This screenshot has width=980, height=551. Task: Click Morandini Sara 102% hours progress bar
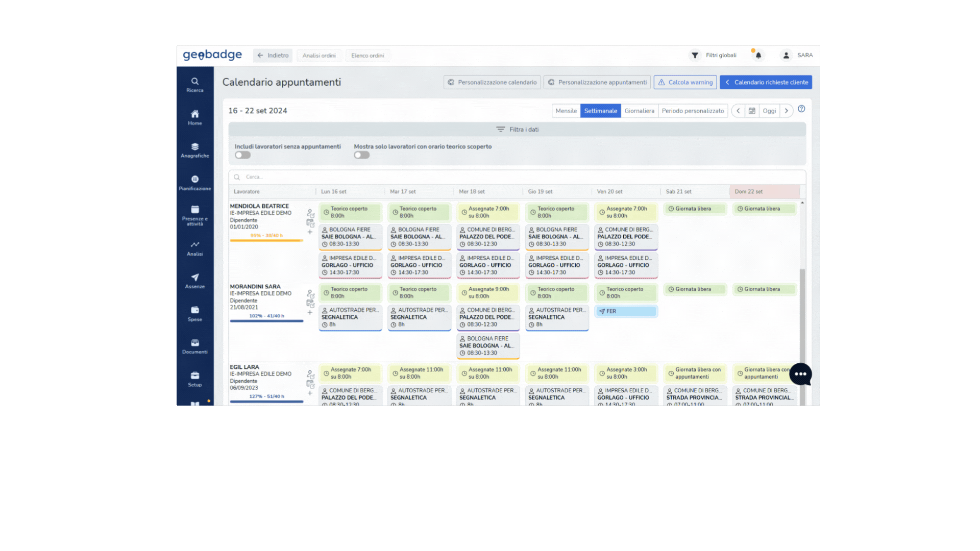click(x=266, y=320)
